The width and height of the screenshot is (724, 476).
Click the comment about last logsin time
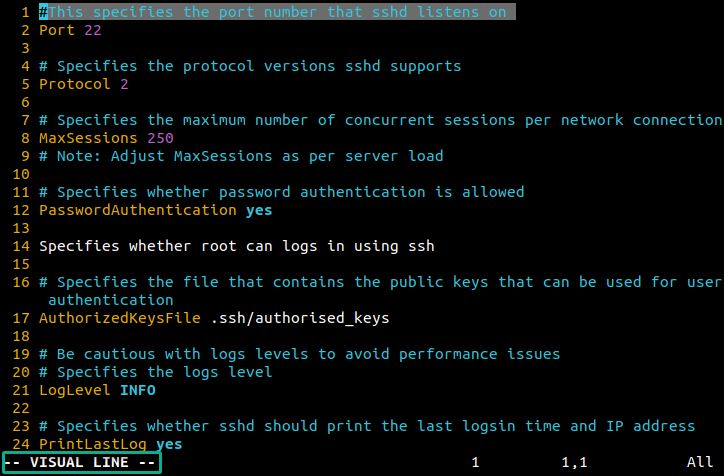pyautogui.click(x=367, y=426)
